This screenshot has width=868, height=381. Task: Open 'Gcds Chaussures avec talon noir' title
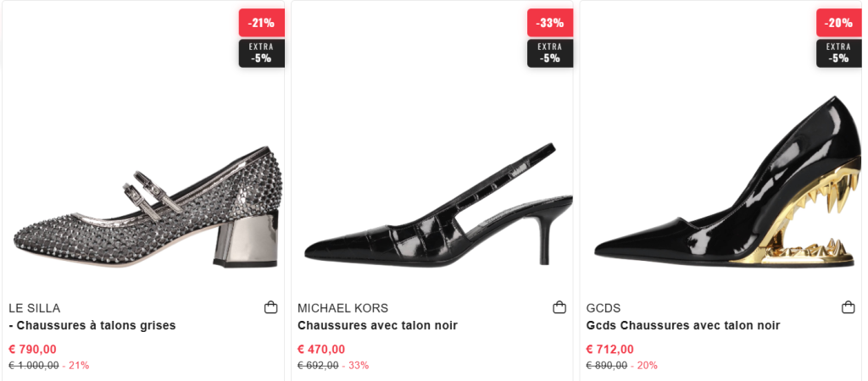coord(683,326)
